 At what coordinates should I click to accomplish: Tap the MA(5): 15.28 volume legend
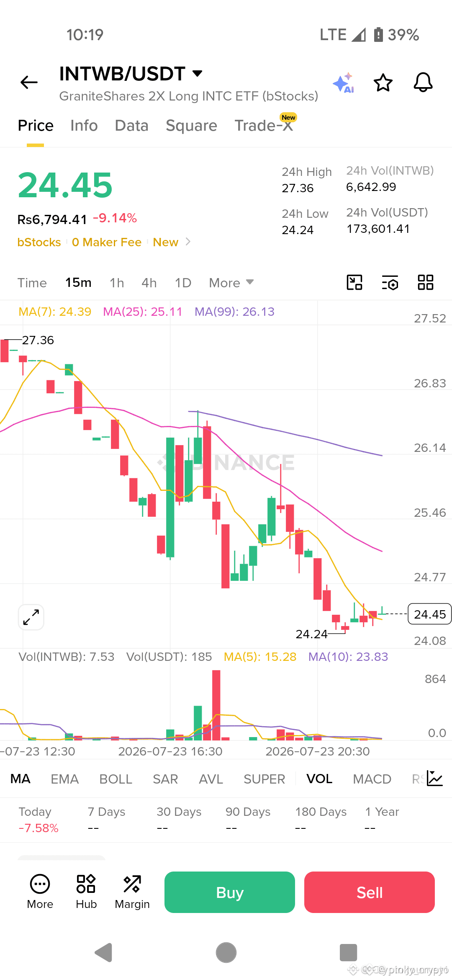tap(260, 657)
